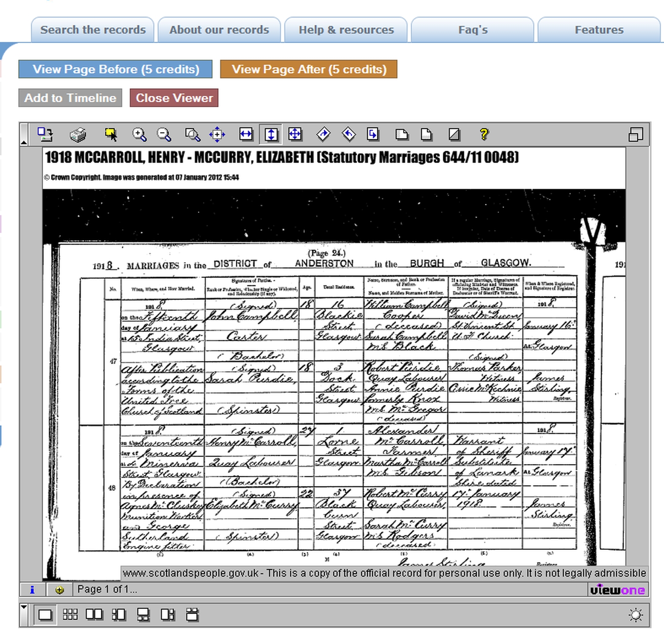Screen dimensions: 664x644
Task: Click the 'GLASGOW.' burgh heading in the document
Action: (506, 262)
